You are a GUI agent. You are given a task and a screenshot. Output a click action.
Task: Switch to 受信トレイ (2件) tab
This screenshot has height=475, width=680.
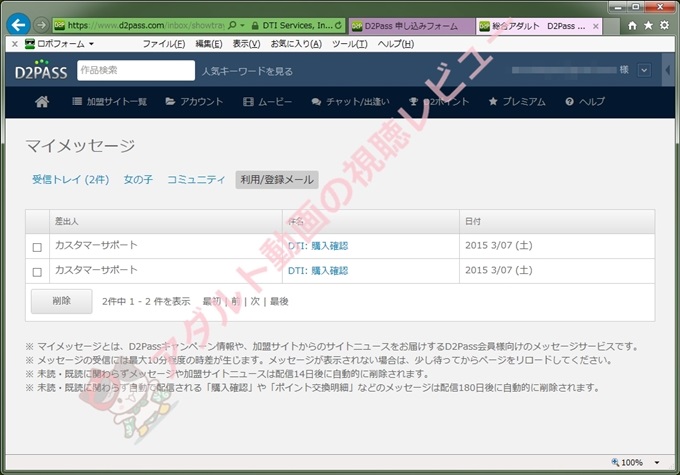tap(71, 180)
